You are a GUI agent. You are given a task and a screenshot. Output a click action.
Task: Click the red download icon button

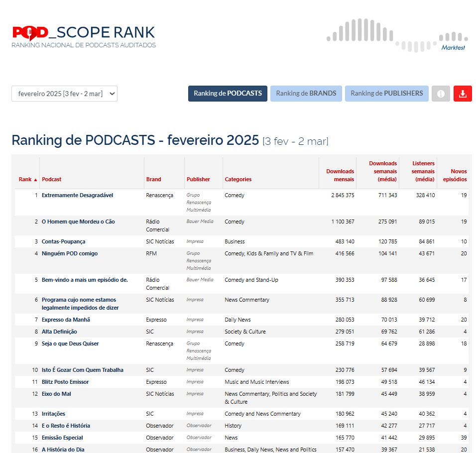tap(463, 94)
